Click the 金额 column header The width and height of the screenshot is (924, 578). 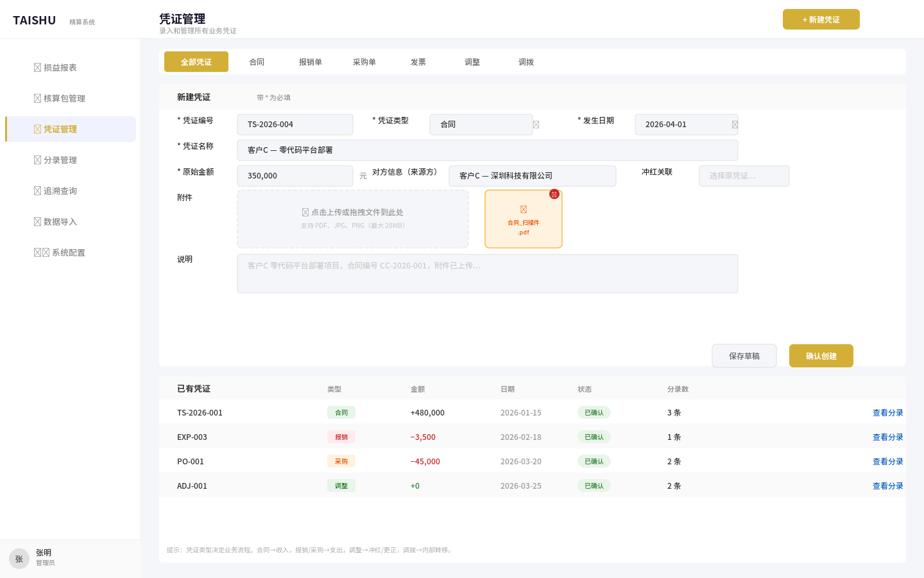[x=418, y=389]
